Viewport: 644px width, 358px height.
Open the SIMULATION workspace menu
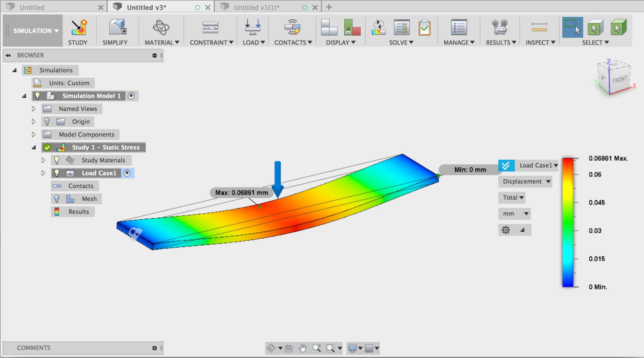click(x=36, y=31)
